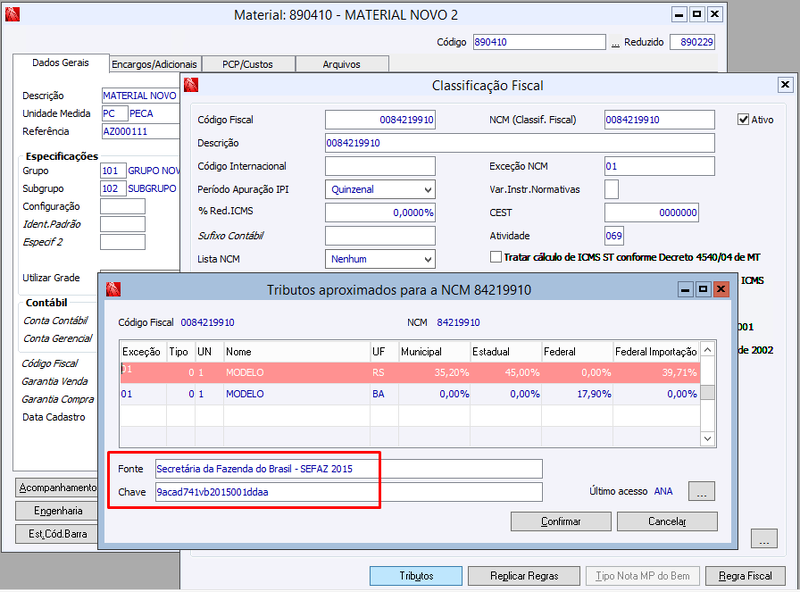Click the Est.Cód.Barra button
This screenshot has height=592, width=800.
(57, 534)
